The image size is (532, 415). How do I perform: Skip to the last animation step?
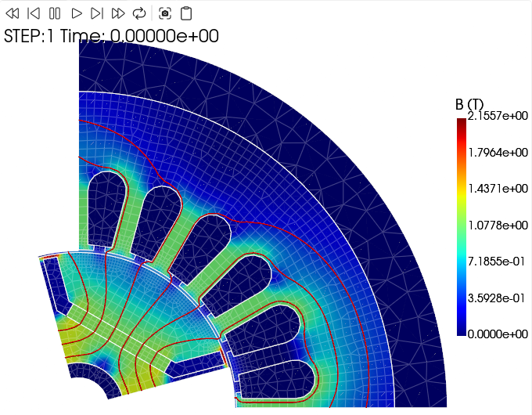[118, 13]
